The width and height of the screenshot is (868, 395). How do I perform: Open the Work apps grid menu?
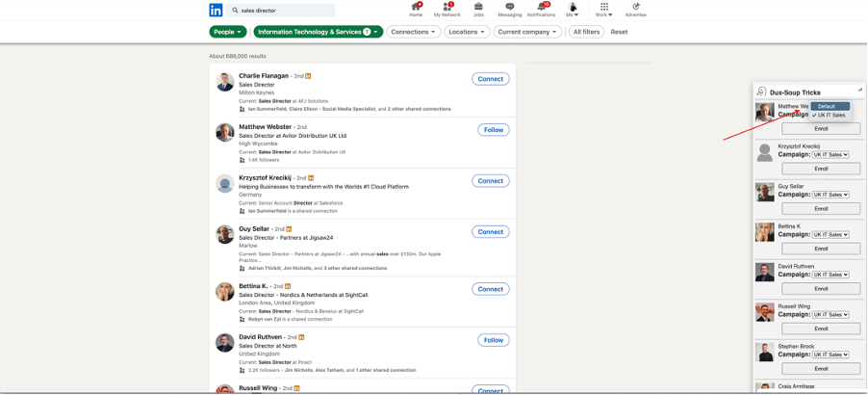tap(604, 10)
